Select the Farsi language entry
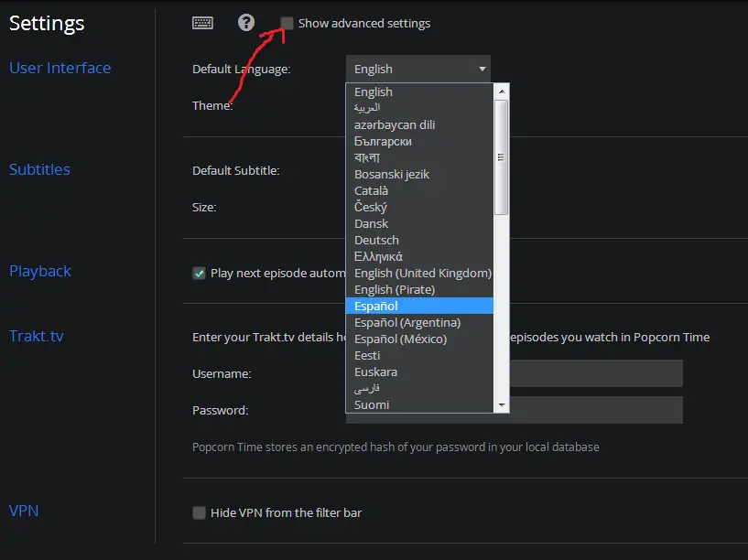The width and height of the screenshot is (748, 560). 419,388
